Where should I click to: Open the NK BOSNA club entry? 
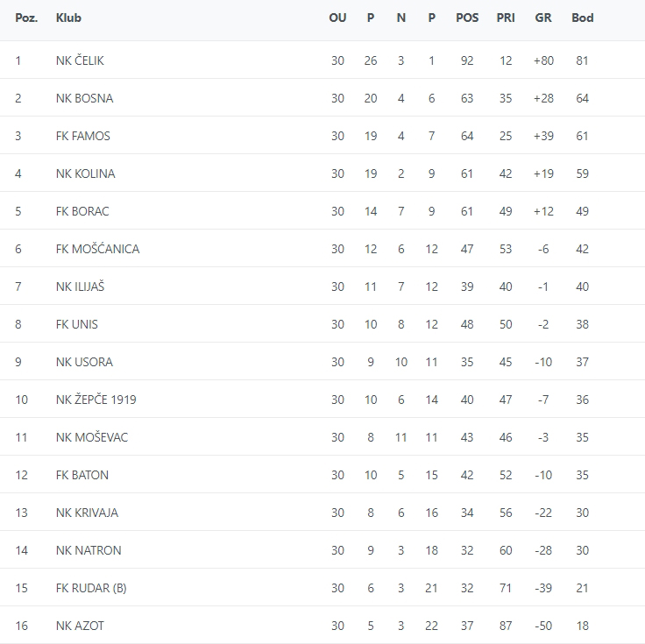click(84, 98)
